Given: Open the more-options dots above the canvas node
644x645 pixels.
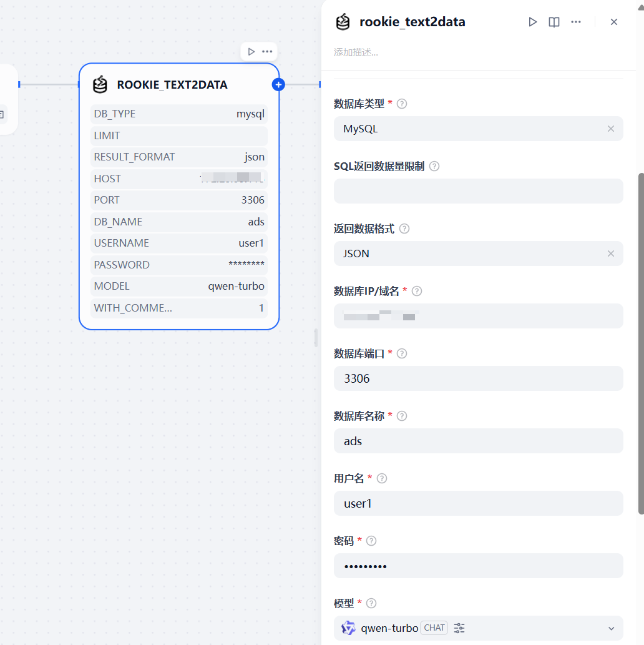Looking at the screenshot, I should pyautogui.click(x=266, y=52).
